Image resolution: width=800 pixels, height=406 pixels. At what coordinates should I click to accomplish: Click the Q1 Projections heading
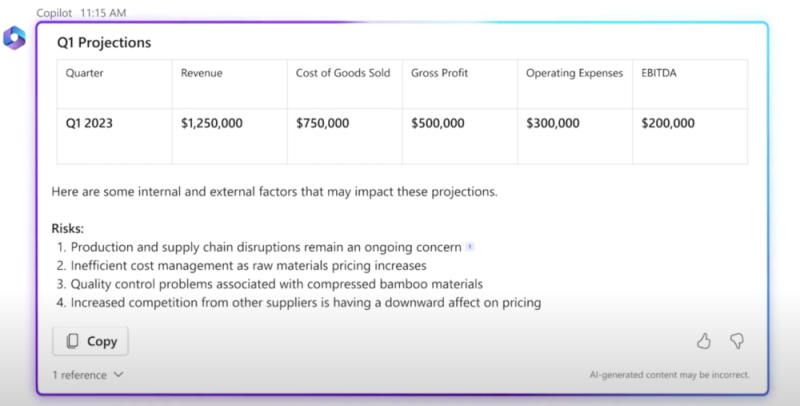pos(104,43)
